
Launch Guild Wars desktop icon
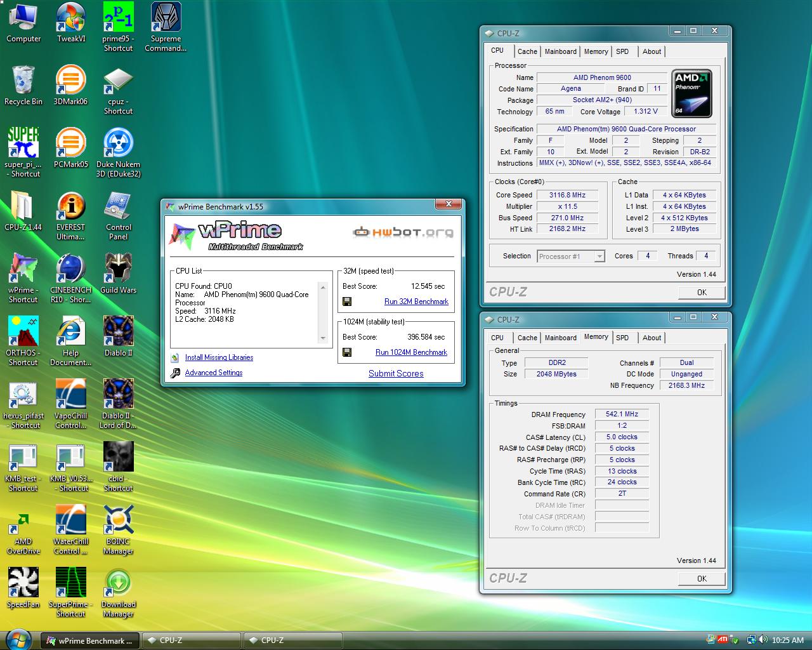coord(119,274)
